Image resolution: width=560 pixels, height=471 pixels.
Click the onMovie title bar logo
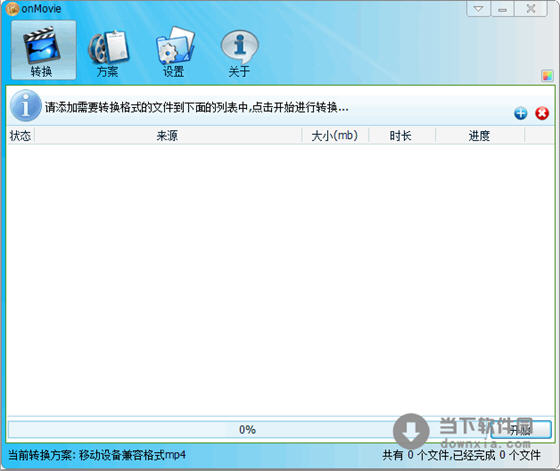[12, 9]
